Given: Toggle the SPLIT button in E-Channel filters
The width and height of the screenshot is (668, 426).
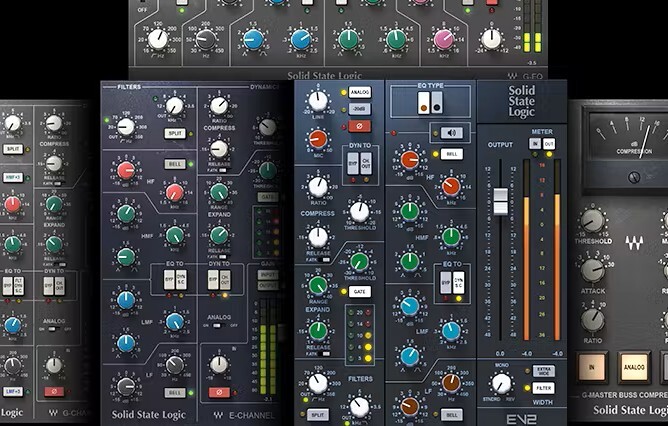Looking at the screenshot, I should [175, 133].
